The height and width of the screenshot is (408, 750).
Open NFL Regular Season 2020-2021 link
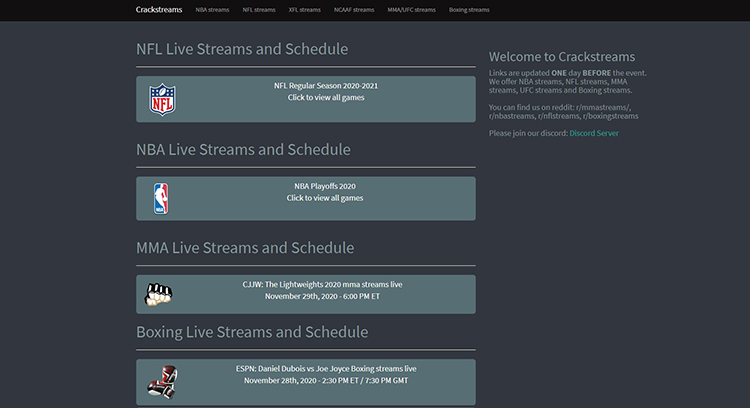click(326, 86)
